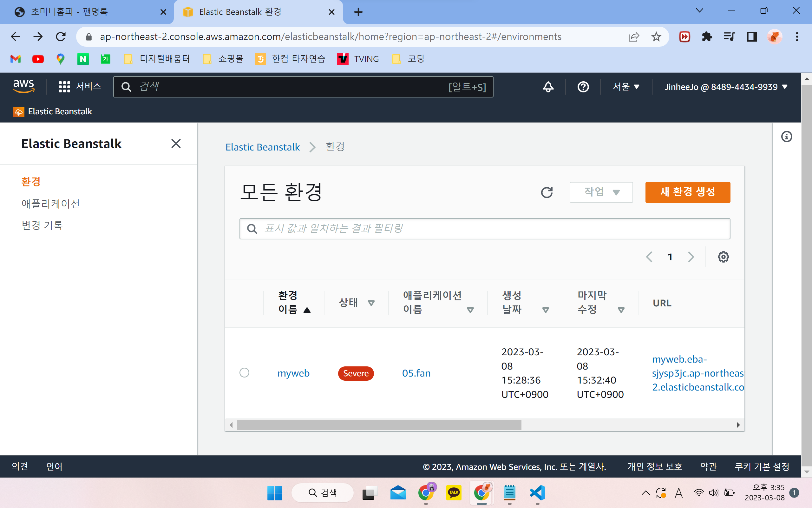This screenshot has height=508, width=812.
Task: Click the environment filter field
Action: tap(485, 229)
